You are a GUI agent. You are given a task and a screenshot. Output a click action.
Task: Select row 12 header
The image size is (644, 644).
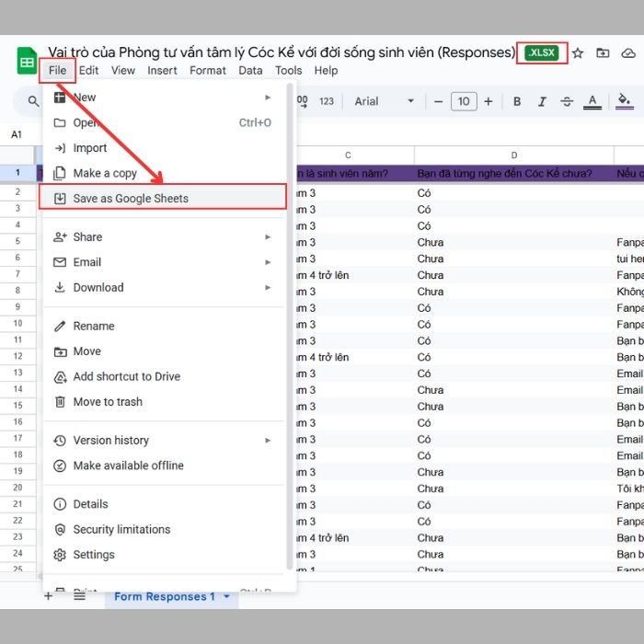tap(17, 356)
